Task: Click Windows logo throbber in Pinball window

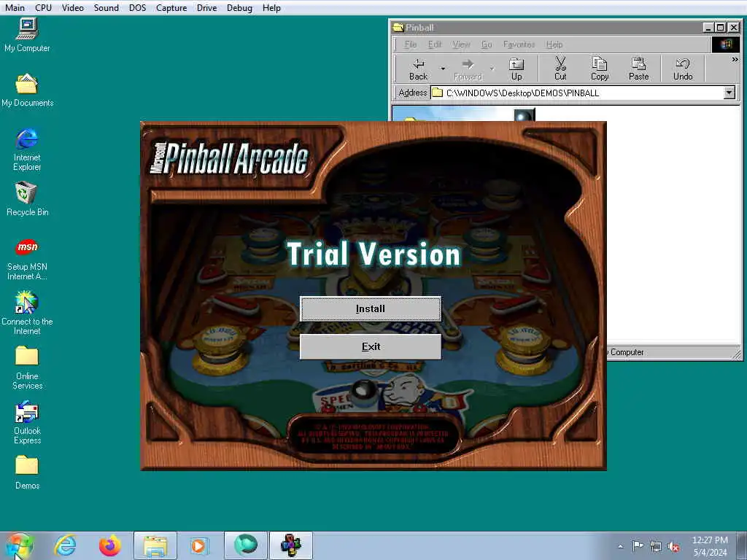Action: tap(726, 44)
